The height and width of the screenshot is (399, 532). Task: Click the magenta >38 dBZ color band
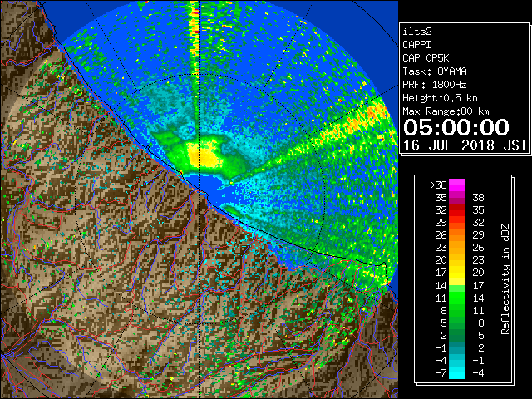click(x=456, y=185)
